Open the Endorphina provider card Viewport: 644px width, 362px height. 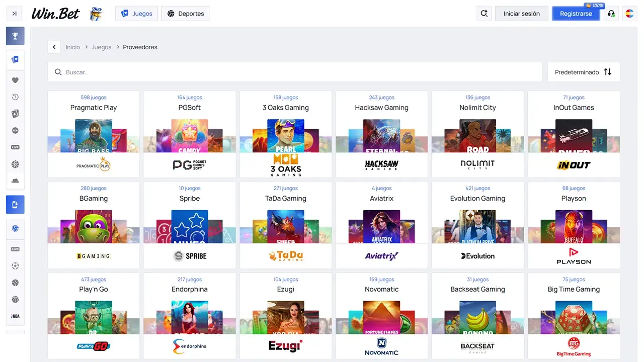190,316
